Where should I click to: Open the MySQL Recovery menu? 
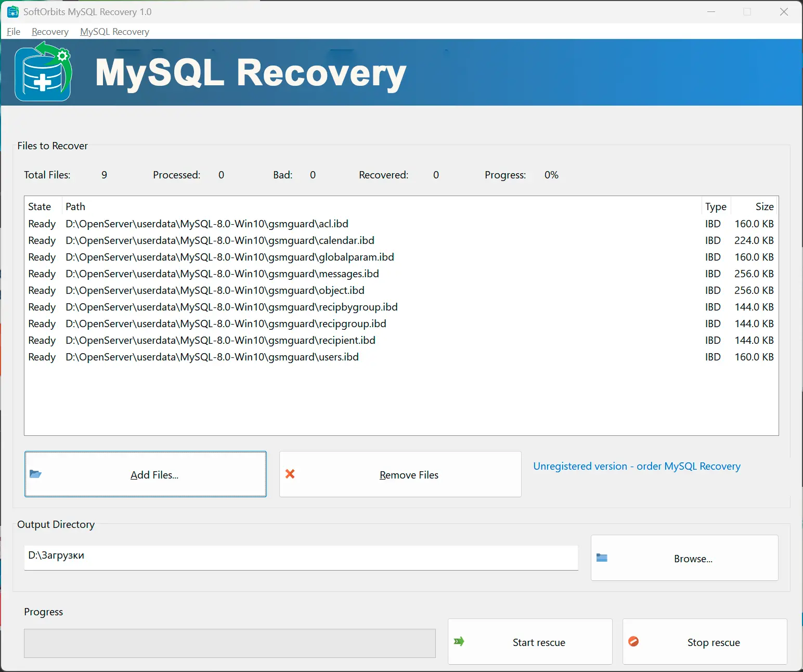click(x=114, y=32)
